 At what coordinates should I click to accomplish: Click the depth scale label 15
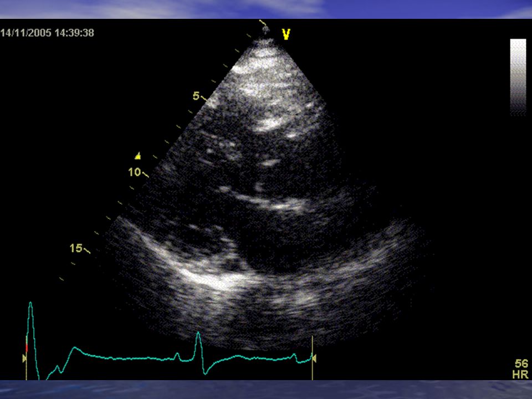(x=76, y=248)
